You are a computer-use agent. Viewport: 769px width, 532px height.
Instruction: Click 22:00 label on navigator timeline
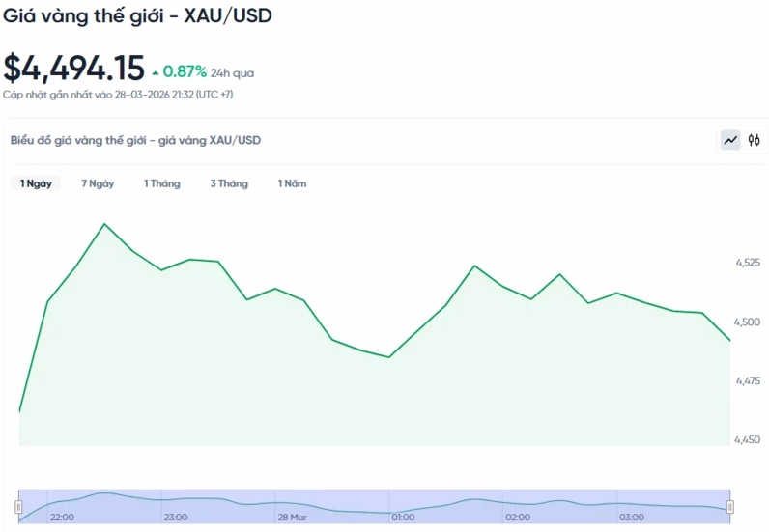(63, 518)
